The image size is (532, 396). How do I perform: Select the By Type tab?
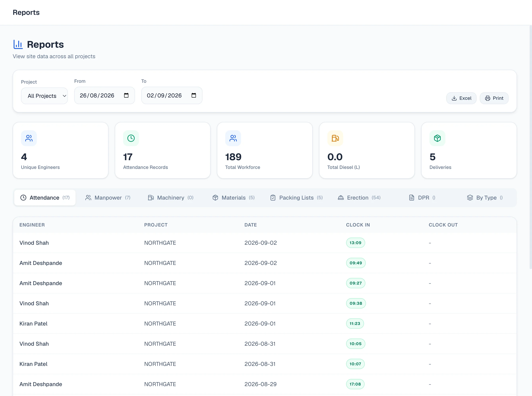pyautogui.click(x=485, y=198)
